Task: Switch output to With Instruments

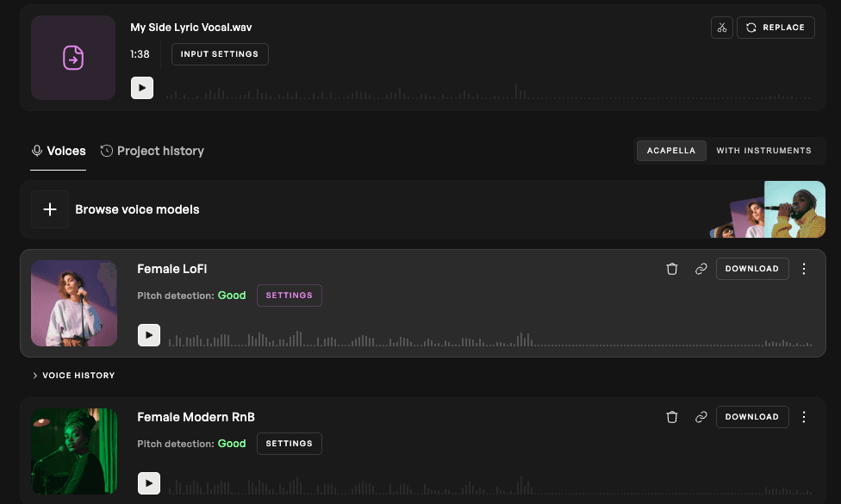Action: [x=763, y=151]
